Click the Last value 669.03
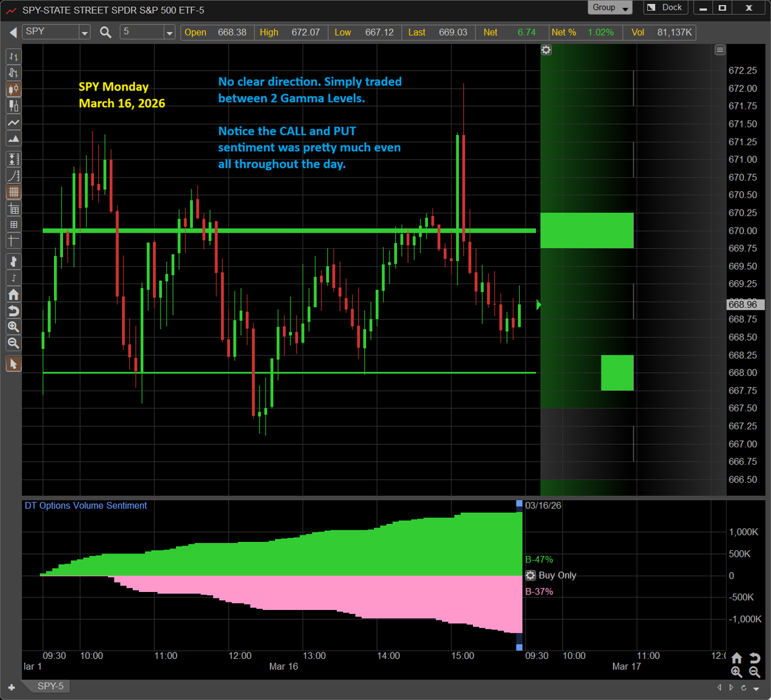Viewport: 771px width, 700px height. coord(453,32)
